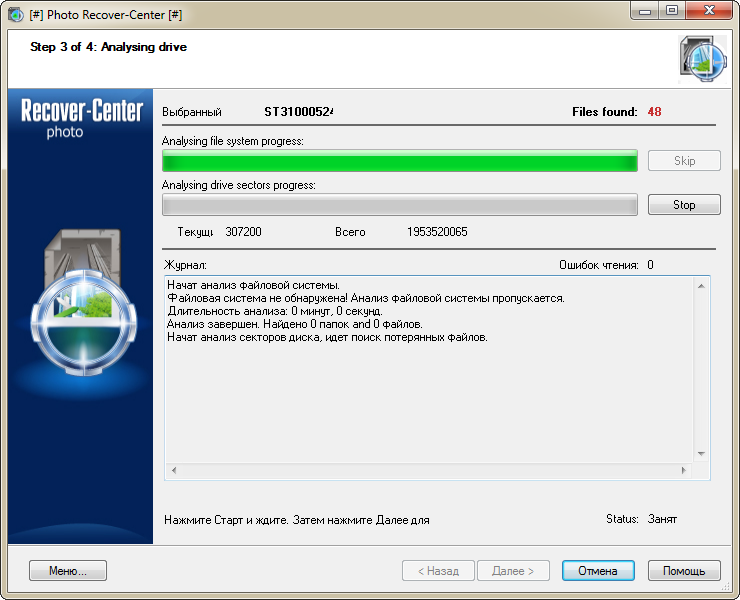Open help via Помощь button
740x600 pixels.
click(x=684, y=571)
